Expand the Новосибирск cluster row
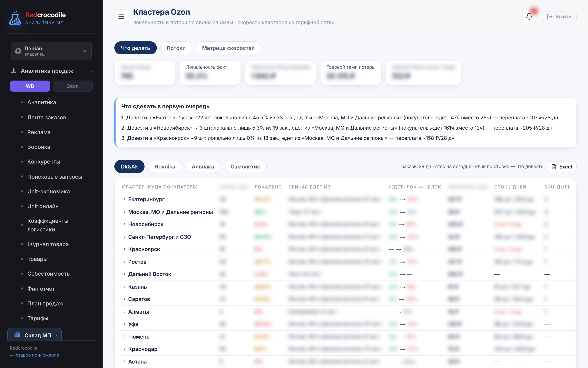The width and height of the screenshot is (588, 368). pos(124,224)
